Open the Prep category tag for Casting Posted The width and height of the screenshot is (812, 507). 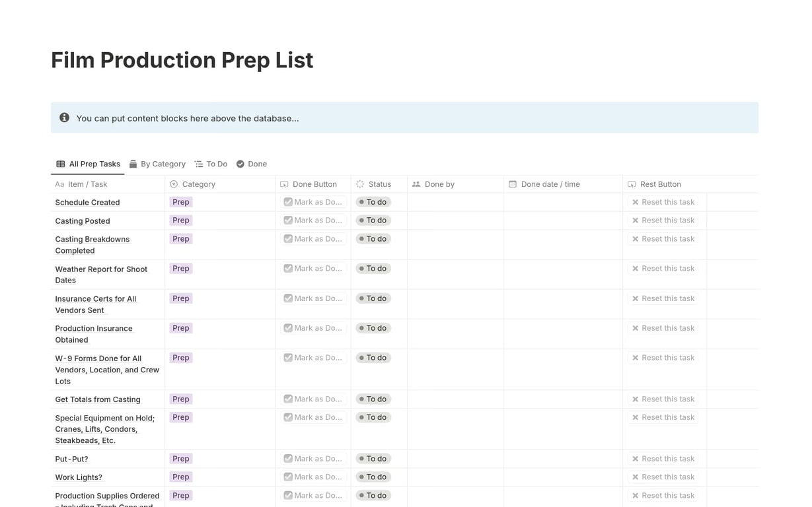click(181, 220)
